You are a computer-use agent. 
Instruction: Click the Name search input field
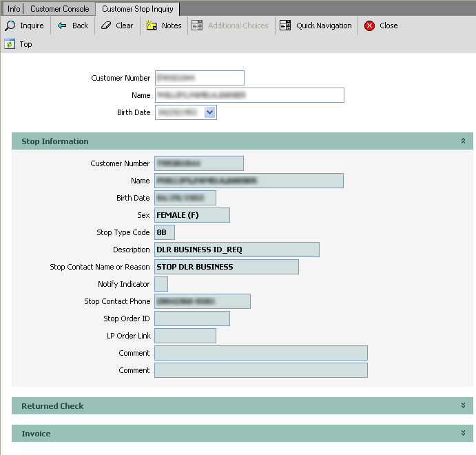tap(249, 95)
